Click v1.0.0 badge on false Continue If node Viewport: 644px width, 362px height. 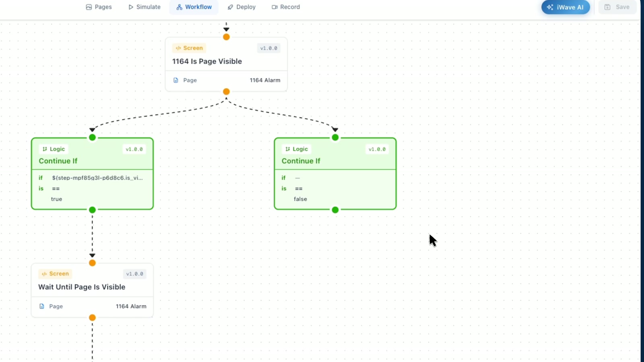[x=377, y=149]
